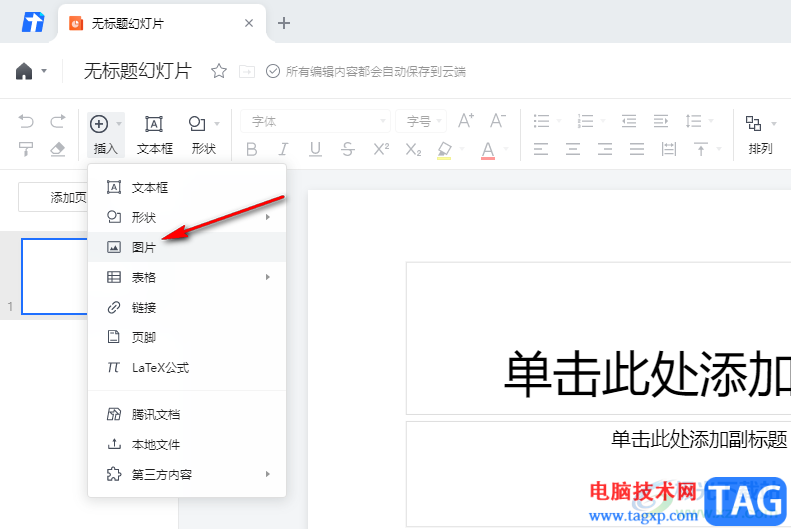Click the toolbar Text Box tool
This screenshot has width=791, height=529.
tap(154, 135)
